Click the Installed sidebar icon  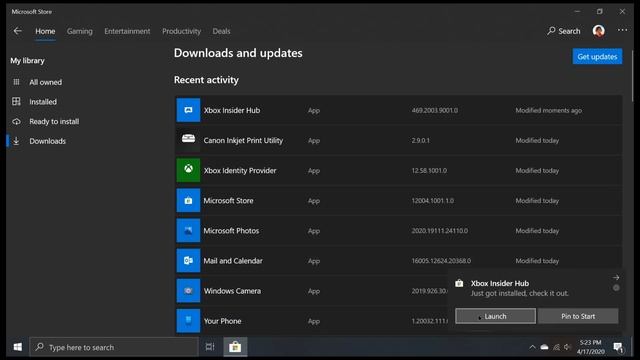pyautogui.click(x=16, y=102)
